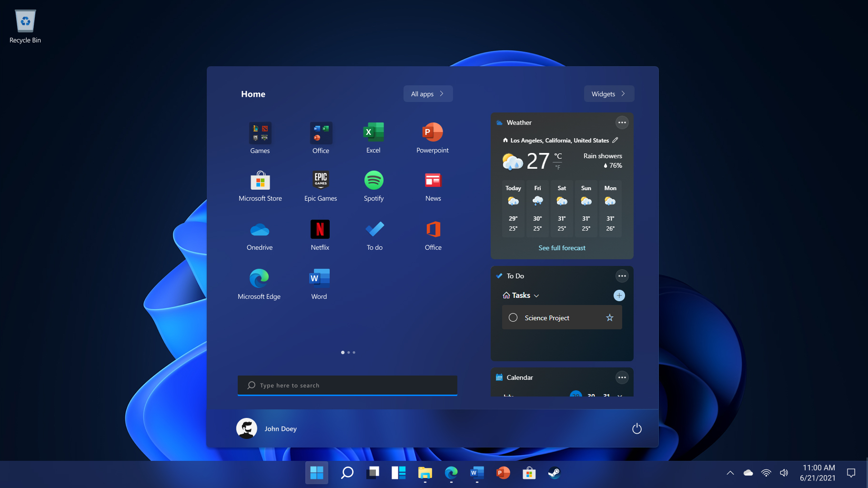The width and height of the screenshot is (868, 488).
Task: Open the To Do widget options menu
Action: point(622,276)
